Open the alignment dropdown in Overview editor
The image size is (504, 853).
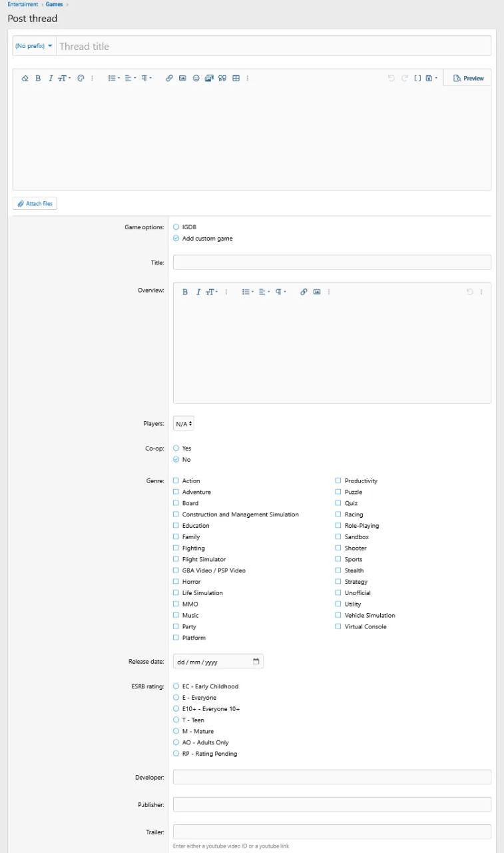point(264,292)
